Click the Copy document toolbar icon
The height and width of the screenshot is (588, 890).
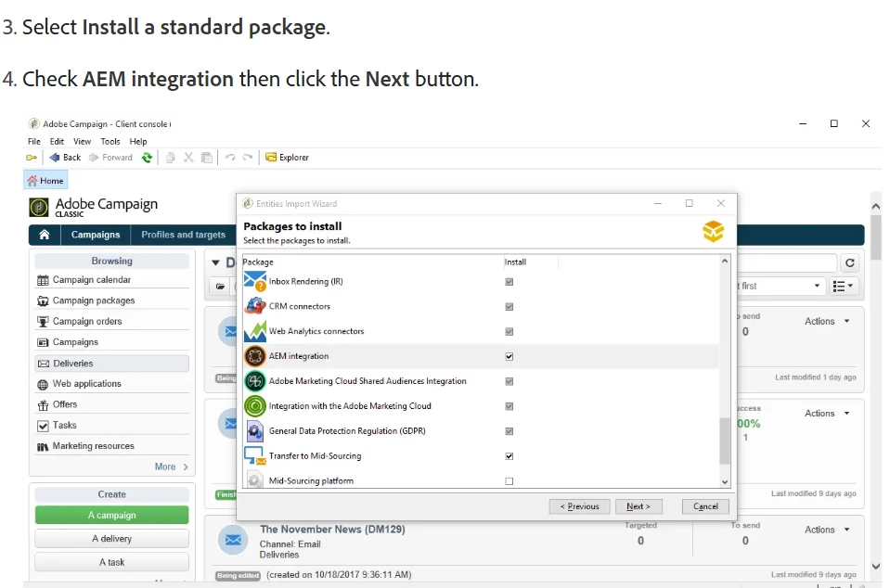[170, 158]
